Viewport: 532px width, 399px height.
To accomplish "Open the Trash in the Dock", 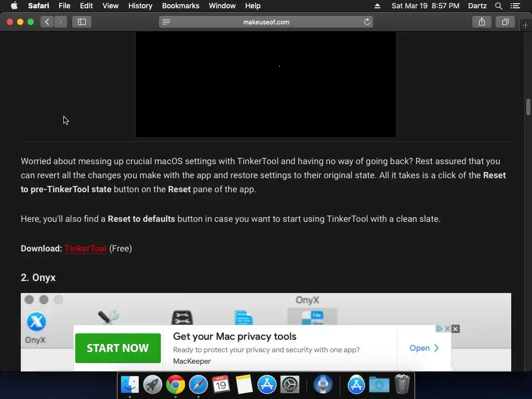I will click(x=402, y=384).
